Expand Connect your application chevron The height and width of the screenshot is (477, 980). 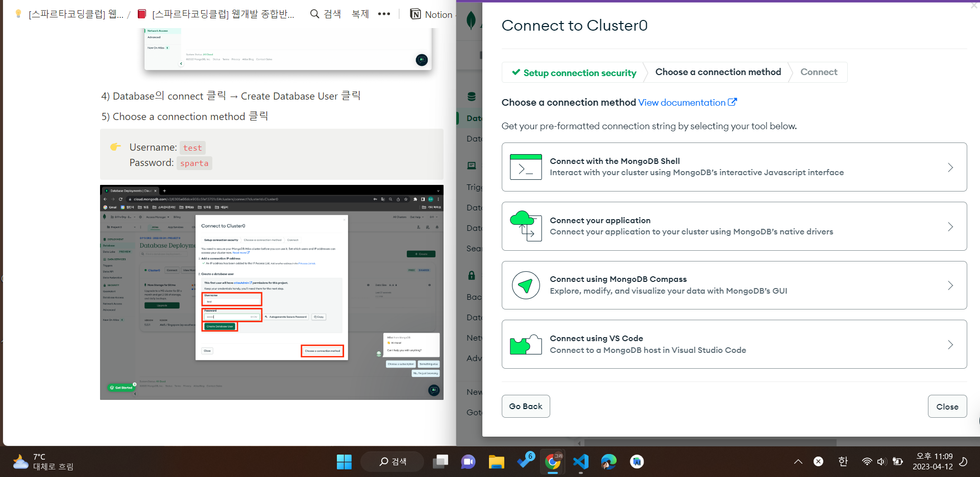tap(950, 227)
